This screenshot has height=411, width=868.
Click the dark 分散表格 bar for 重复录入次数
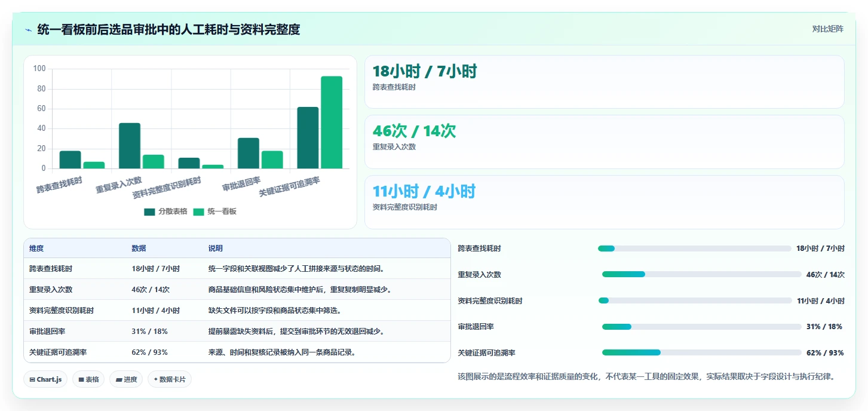click(x=130, y=146)
